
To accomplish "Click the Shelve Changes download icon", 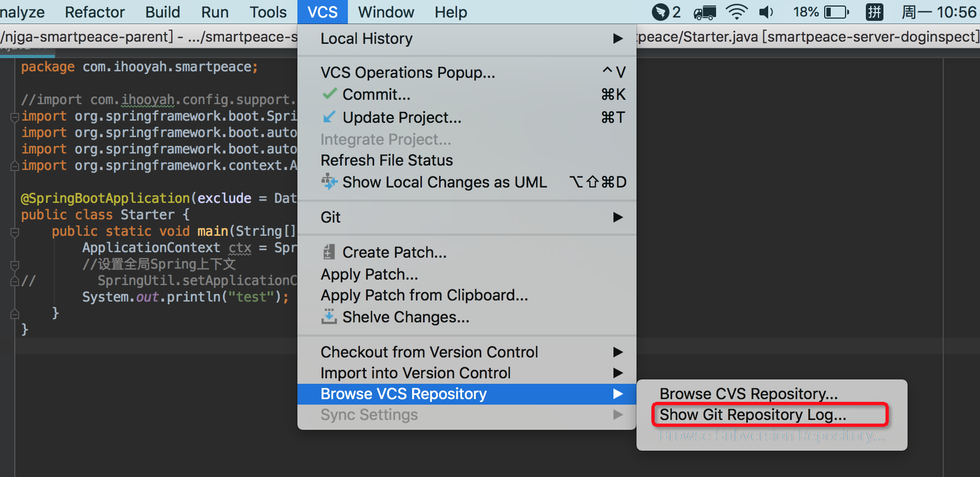I will click(329, 317).
